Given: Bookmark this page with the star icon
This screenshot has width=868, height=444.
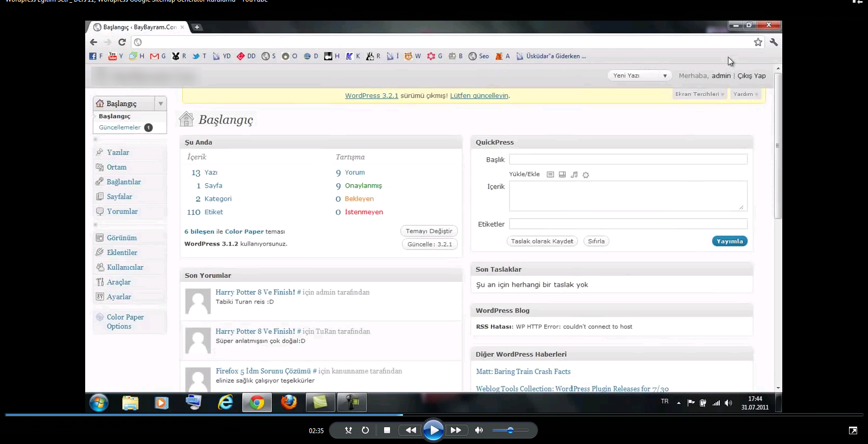Looking at the screenshot, I should (758, 42).
